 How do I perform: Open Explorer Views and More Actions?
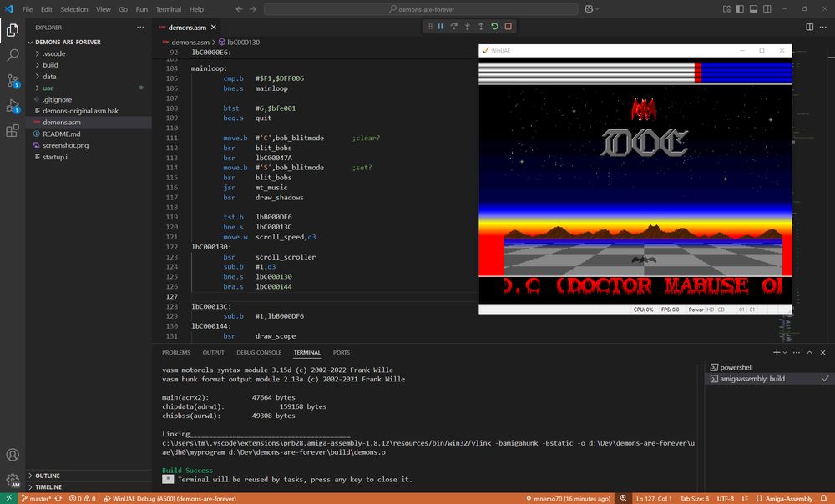[x=140, y=28]
